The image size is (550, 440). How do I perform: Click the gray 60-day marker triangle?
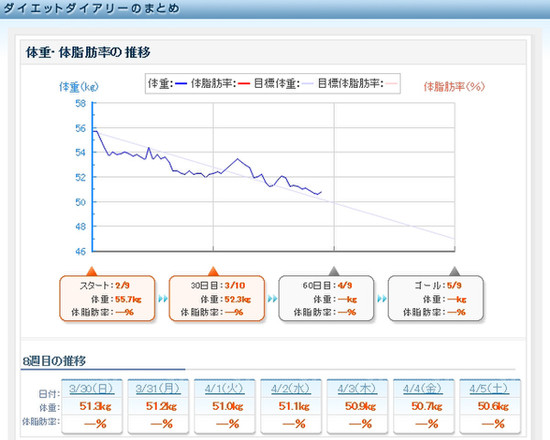pyautogui.click(x=334, y=271)
